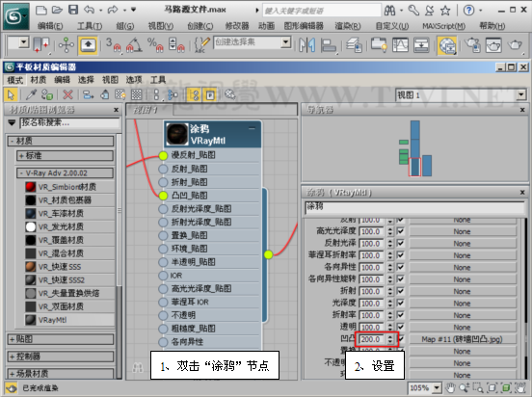Open browser options triangle menu

(12, 122)
